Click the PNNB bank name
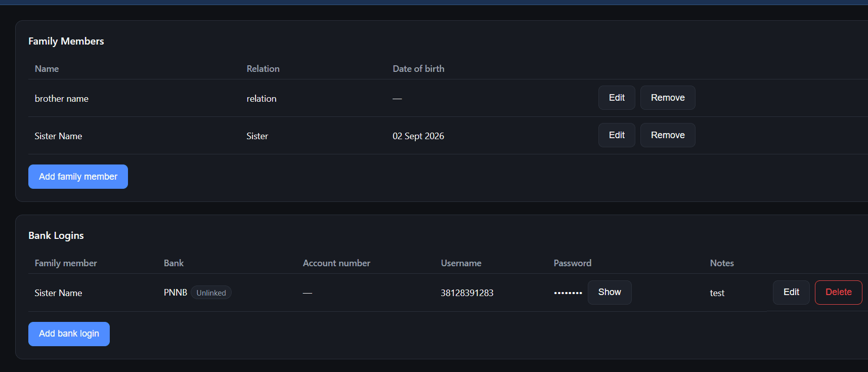Viewport: 868px width, 372px height. click(176, 293)
